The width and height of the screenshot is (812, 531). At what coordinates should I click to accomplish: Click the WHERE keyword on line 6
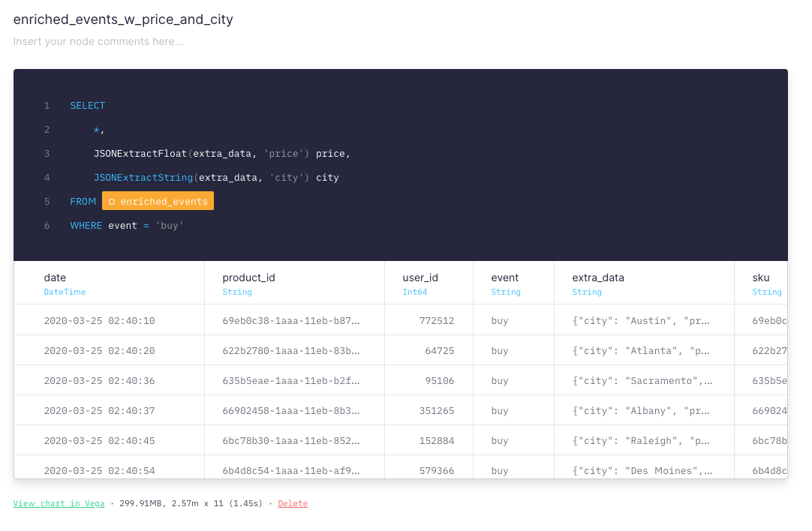click(x=86, y=226)
